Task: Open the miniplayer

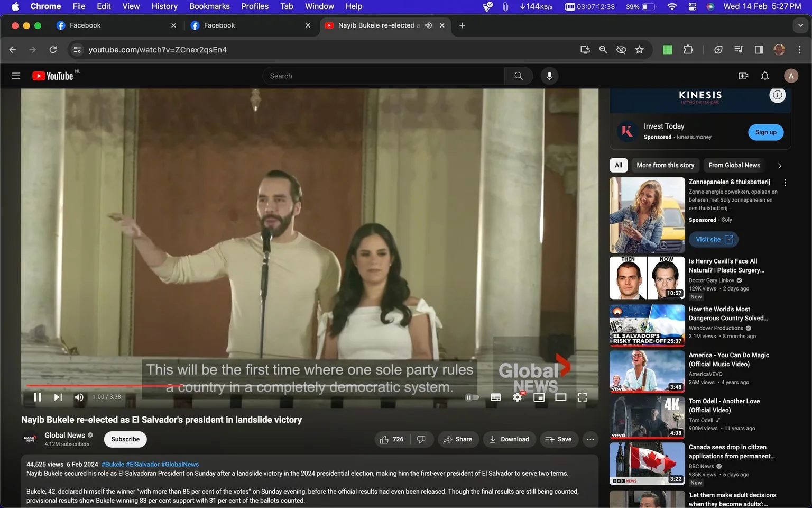Action: click(539, 397)
